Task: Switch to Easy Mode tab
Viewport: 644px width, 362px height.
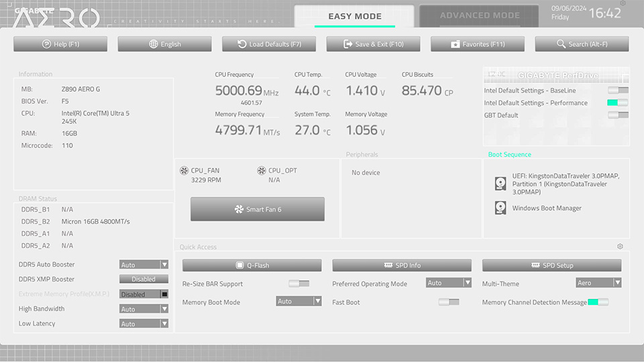Action: (354, 16)
